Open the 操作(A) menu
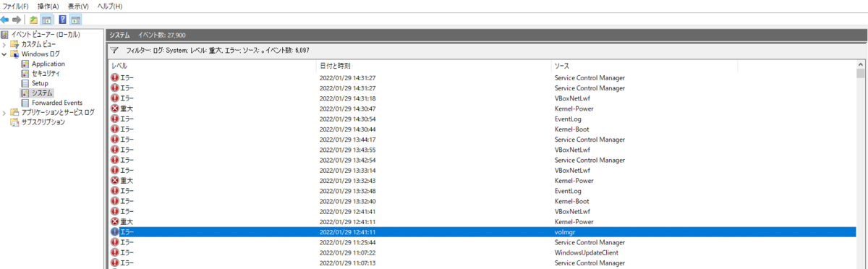 click(x=48, y=6)
